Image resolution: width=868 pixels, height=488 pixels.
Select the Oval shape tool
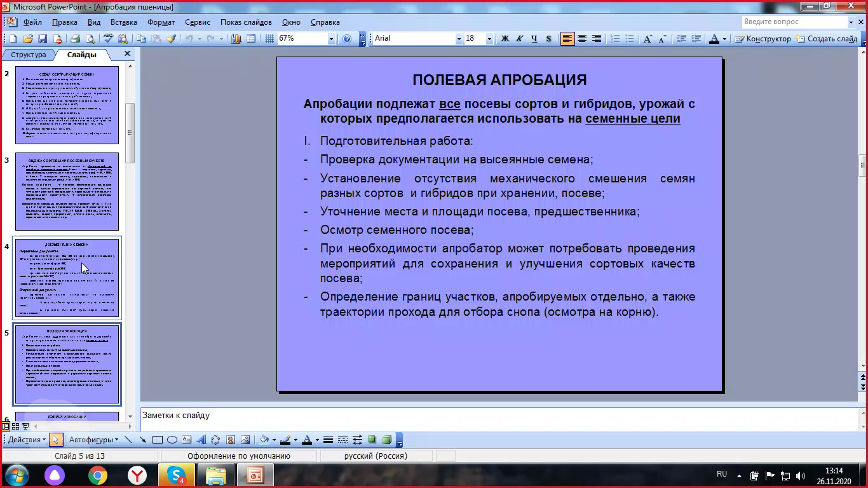(172, 440)
